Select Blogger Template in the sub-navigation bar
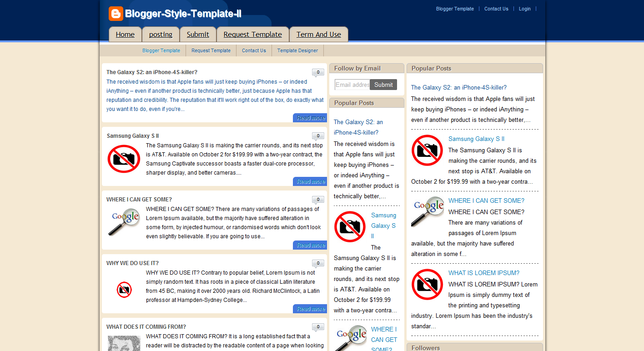This screenshot has width=644, height=351. point(161,50)
